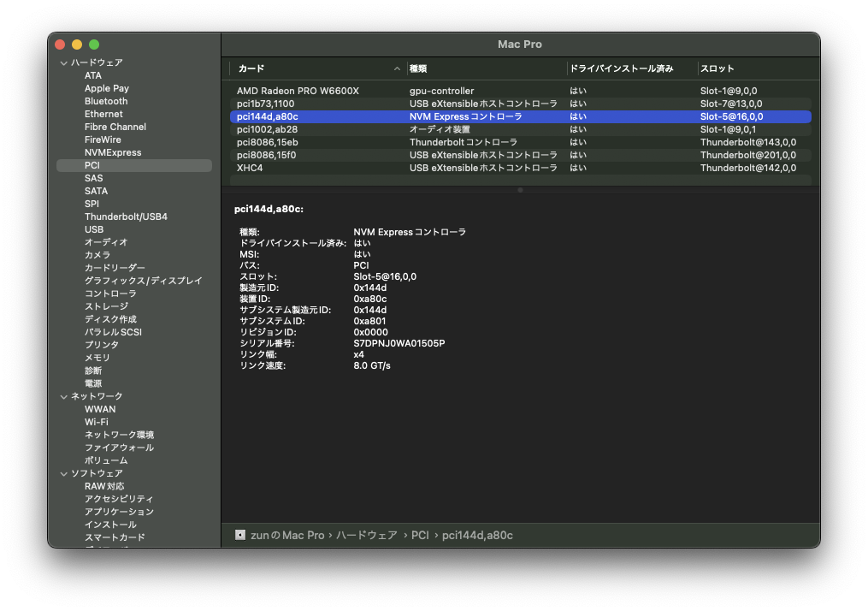Image resolution: width=868 pixels, height=611 pixels.
Task: Select PCI in the sidebar
Action: click(x=134, y=165)
